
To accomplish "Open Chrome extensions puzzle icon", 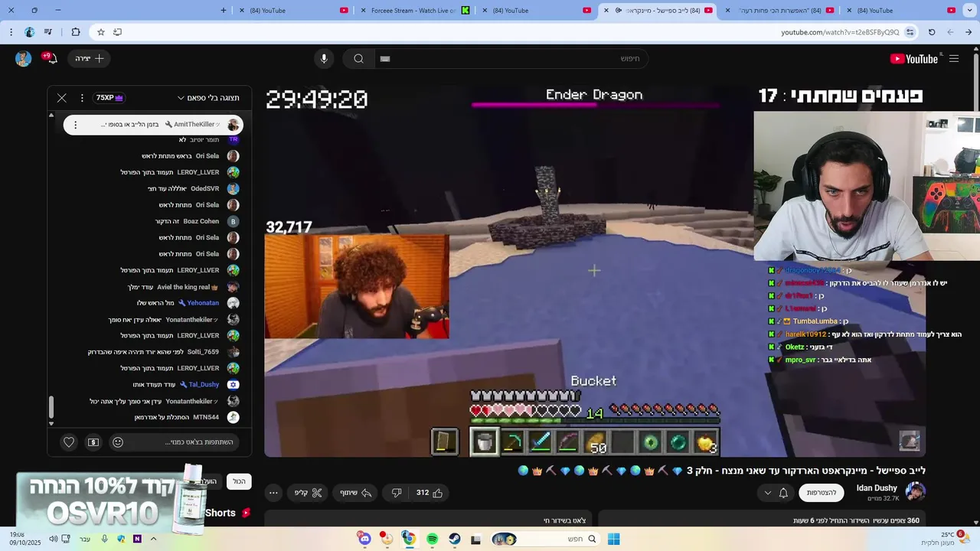I will 76,32.
